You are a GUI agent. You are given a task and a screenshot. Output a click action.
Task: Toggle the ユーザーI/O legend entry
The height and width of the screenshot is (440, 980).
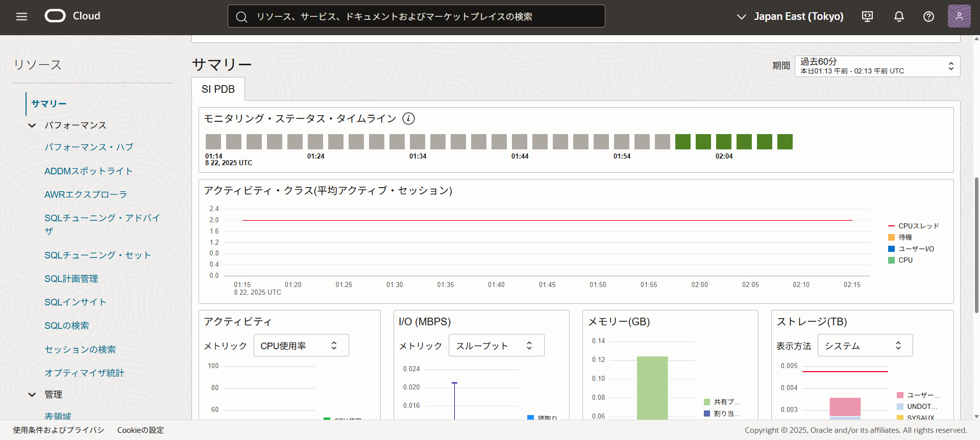tap(911, 249)
